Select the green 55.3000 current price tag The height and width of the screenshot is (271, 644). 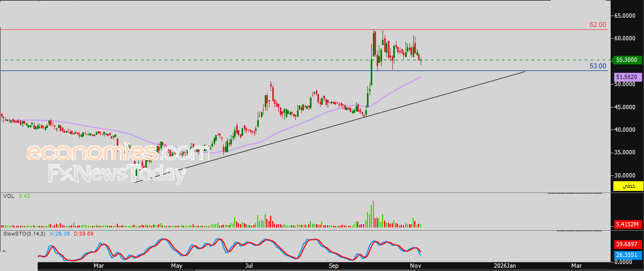tap(627, 60)
